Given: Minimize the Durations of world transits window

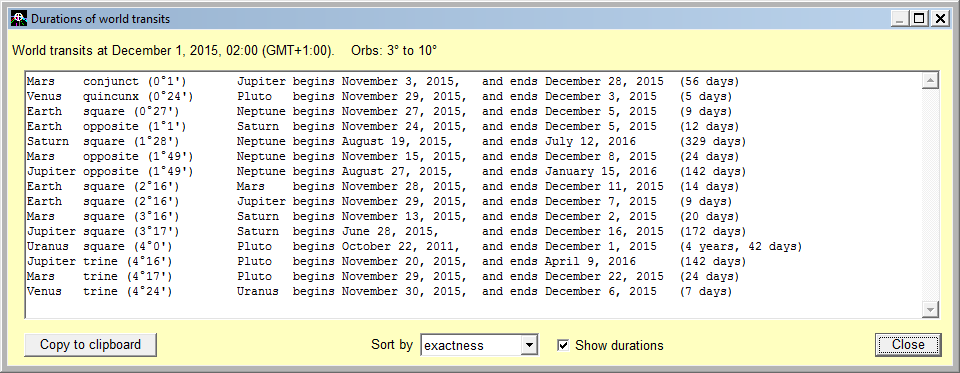Looking at the screenshot, I should 900,19.
